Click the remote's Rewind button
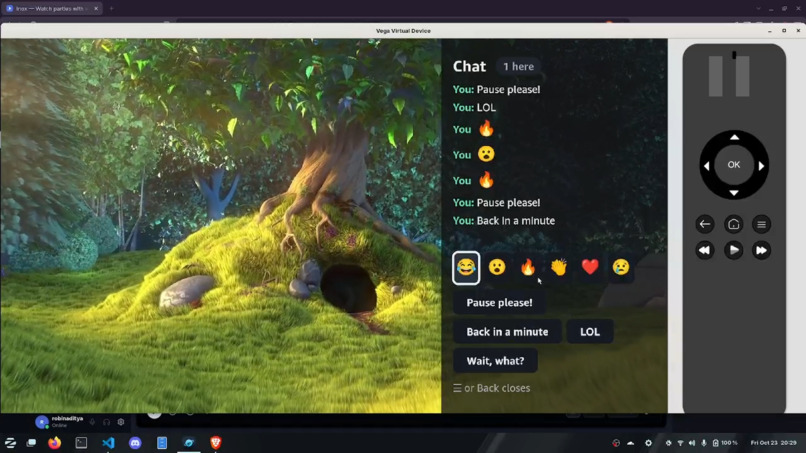The image size is (806, 453). [x=705, y=250]
